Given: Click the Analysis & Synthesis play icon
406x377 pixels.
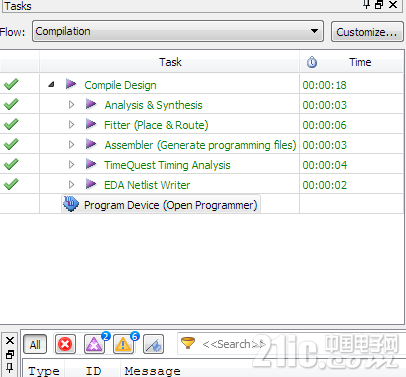Looking at the screenshot, I should 91,104.
